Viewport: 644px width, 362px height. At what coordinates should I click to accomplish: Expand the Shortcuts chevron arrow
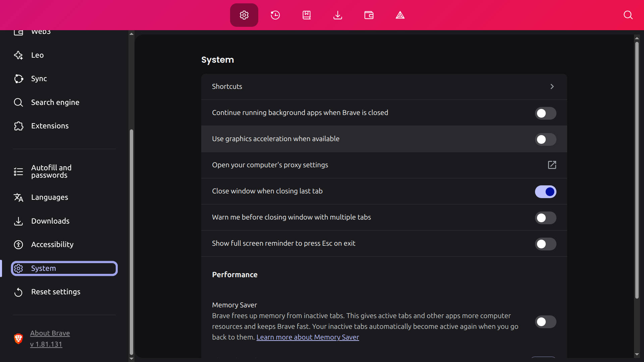coord(552,86)
